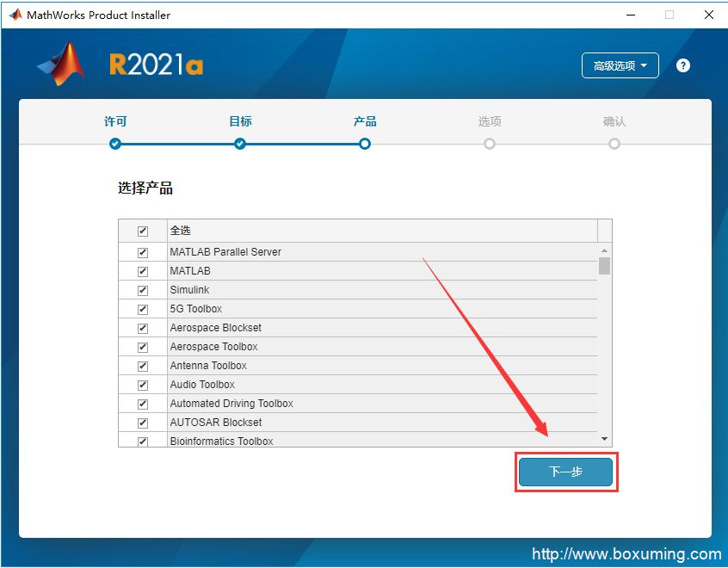Go to the 许可 step tab
Viewport: 728px width, 568px height.
(x=115, y=121)
